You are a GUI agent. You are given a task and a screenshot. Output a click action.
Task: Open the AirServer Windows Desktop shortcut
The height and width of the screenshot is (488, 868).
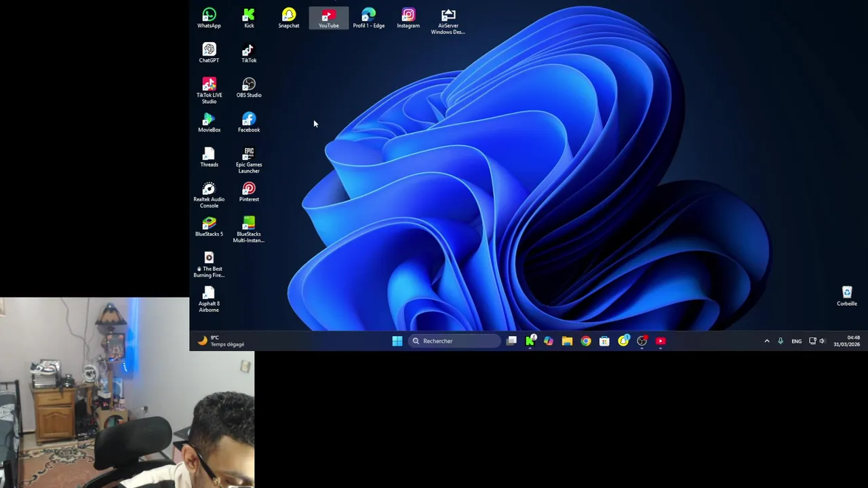point(448,22)
